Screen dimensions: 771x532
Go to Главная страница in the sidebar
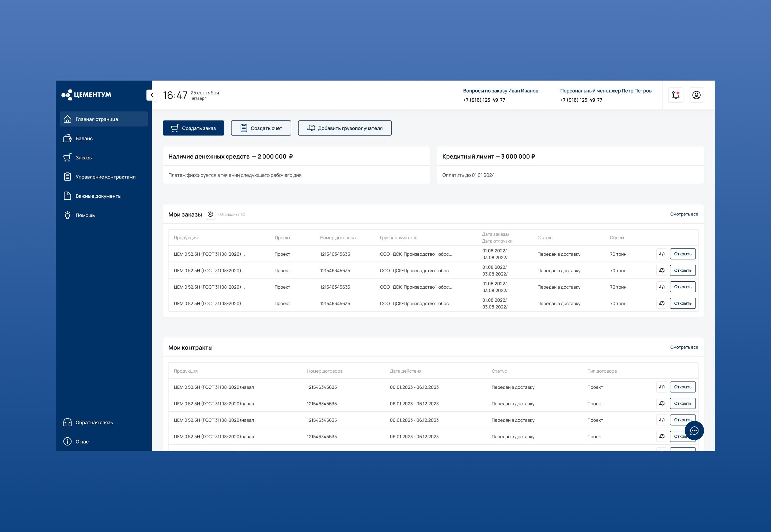point(104,119)
